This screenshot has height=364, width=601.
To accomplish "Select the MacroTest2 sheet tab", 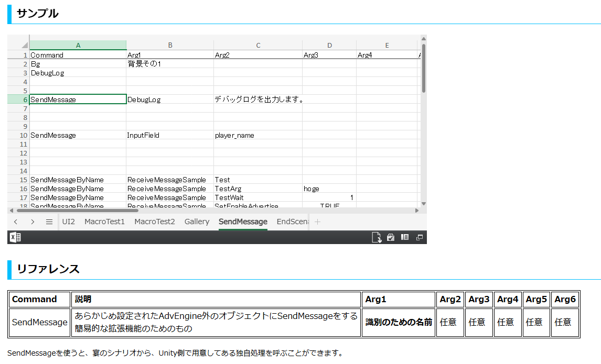I will (154, 222).
